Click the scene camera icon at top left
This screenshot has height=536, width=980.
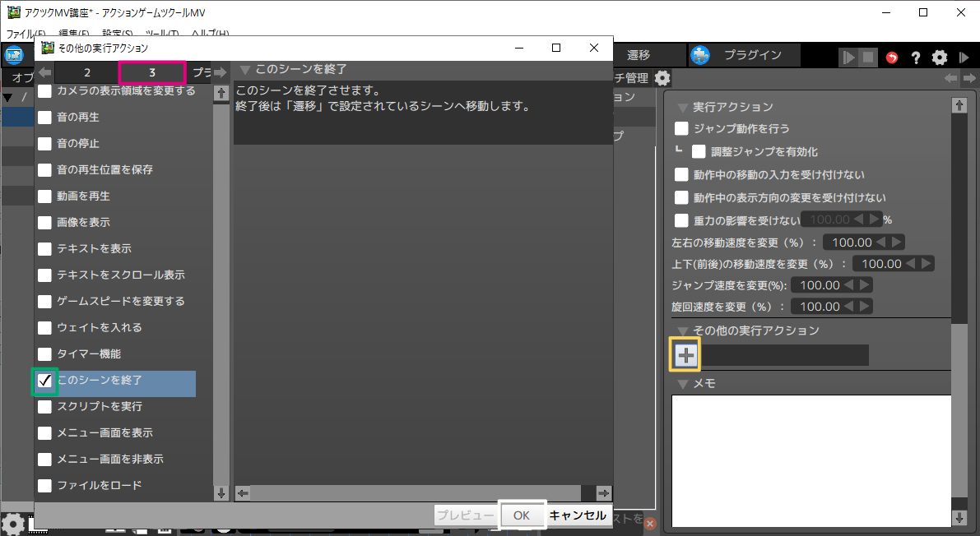[x=13, y=56]
